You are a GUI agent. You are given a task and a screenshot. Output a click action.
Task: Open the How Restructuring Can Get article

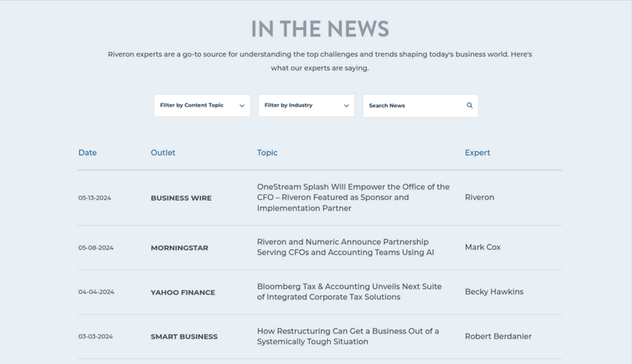(x=348, y=336)
